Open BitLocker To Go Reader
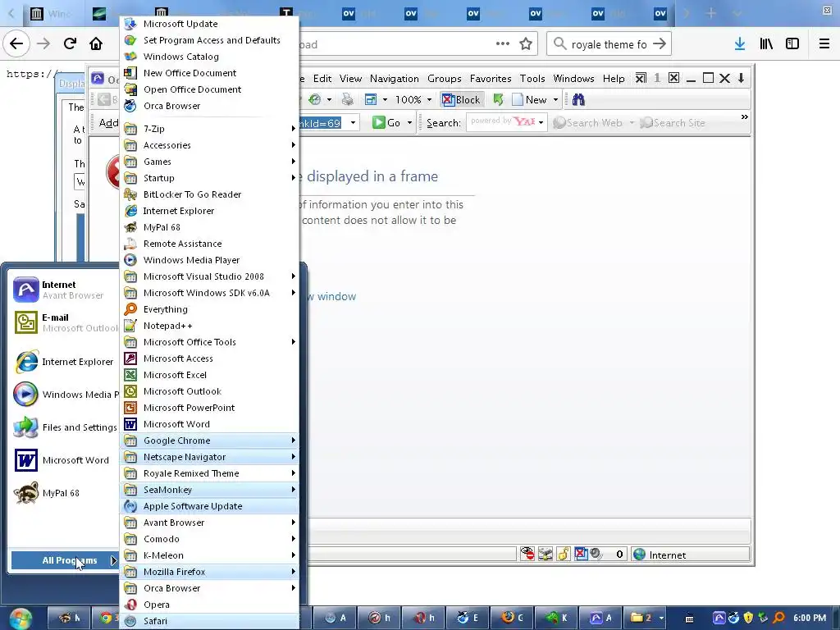This screenshot has width=840, height=630. coord(209,194)
